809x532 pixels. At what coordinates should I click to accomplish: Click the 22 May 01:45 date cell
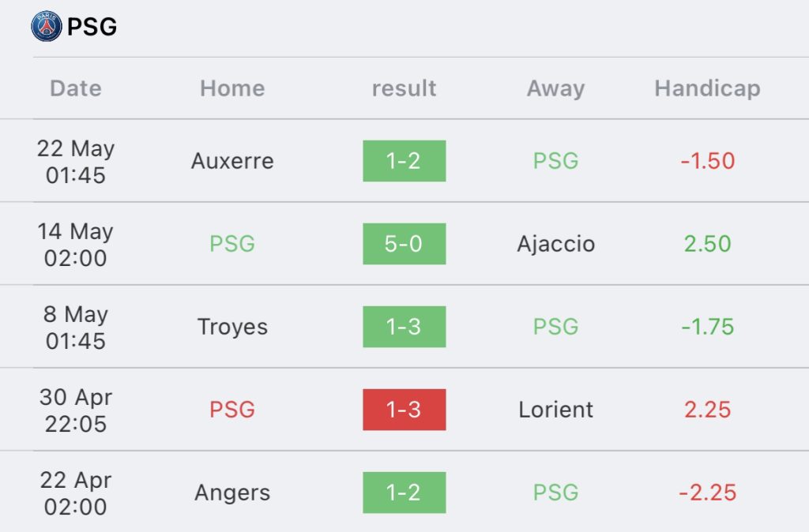click(x=75, y=161)
